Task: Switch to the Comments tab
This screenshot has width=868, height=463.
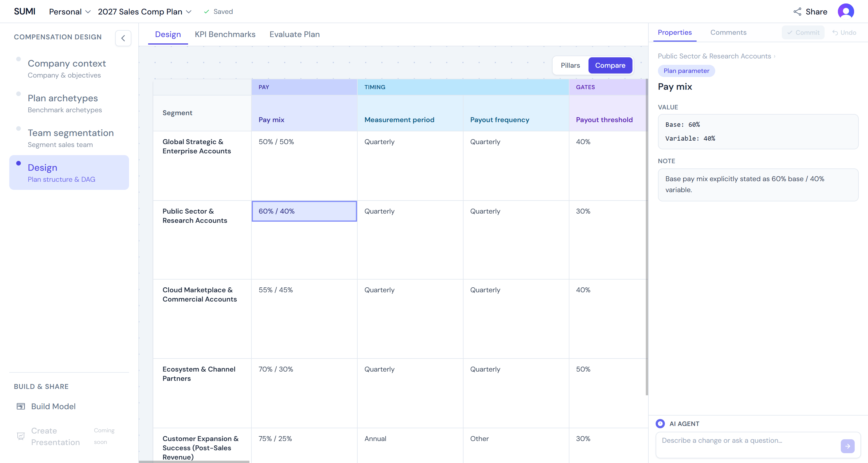Action: click(x=728, y=32)
